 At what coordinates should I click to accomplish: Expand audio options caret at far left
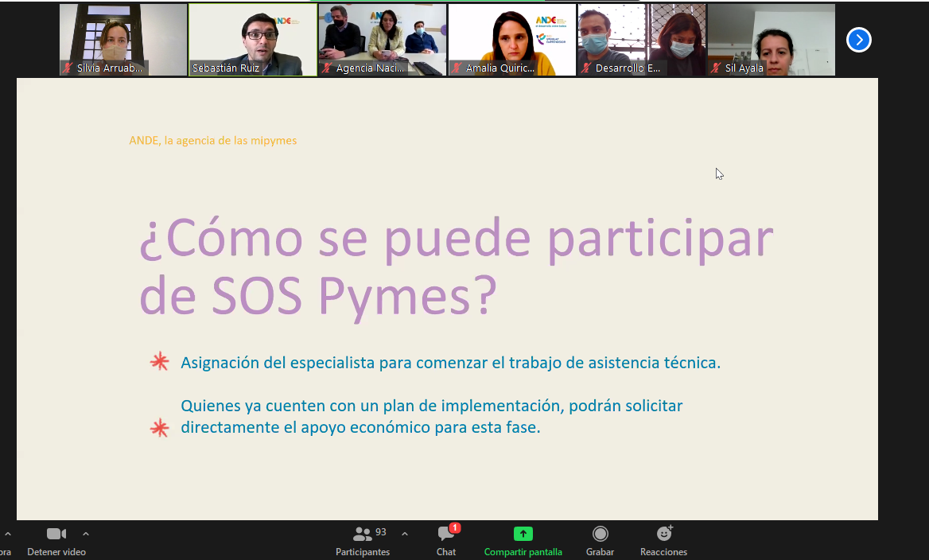point(8,534)
